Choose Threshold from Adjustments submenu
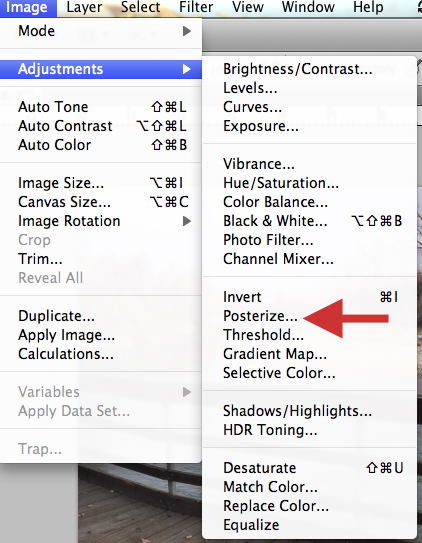The height and width of the screenshot is (543, 422). (x=263, y=335)
